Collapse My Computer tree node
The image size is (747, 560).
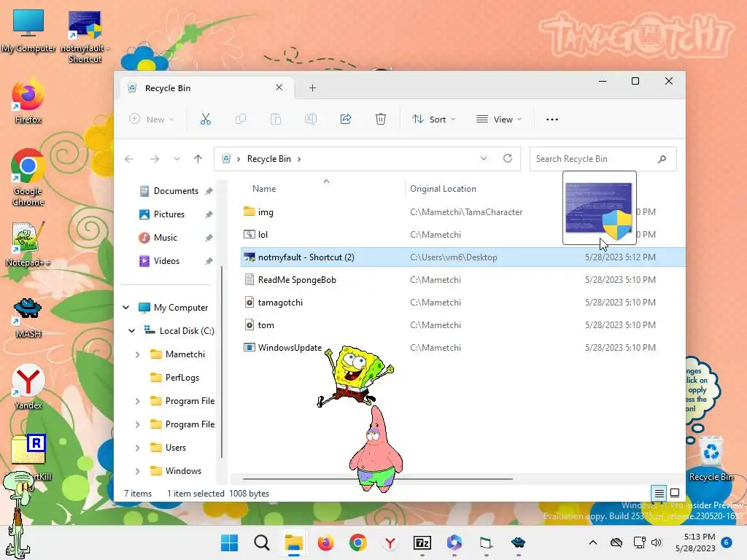(125, 308)
